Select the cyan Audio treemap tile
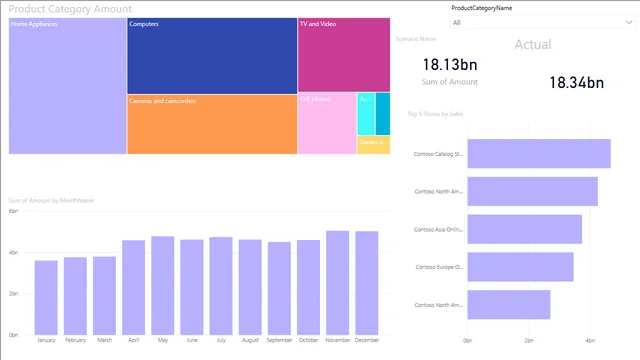 [366, 114]
